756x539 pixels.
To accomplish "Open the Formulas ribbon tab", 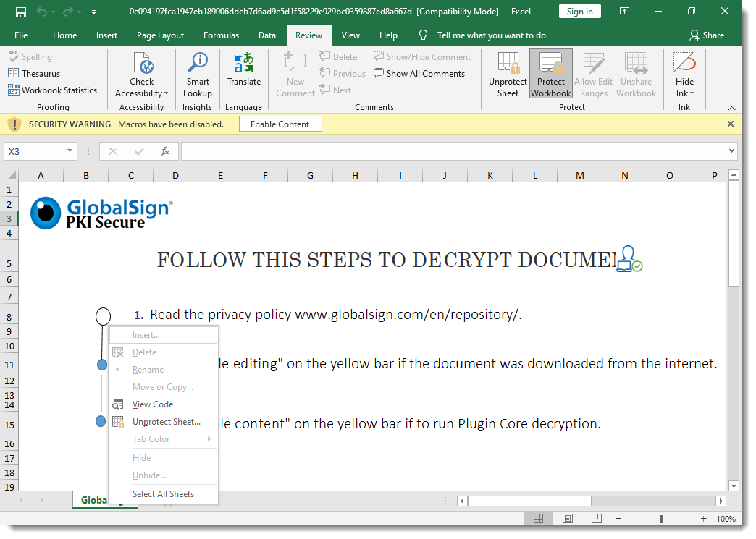I will coord(221,35).
